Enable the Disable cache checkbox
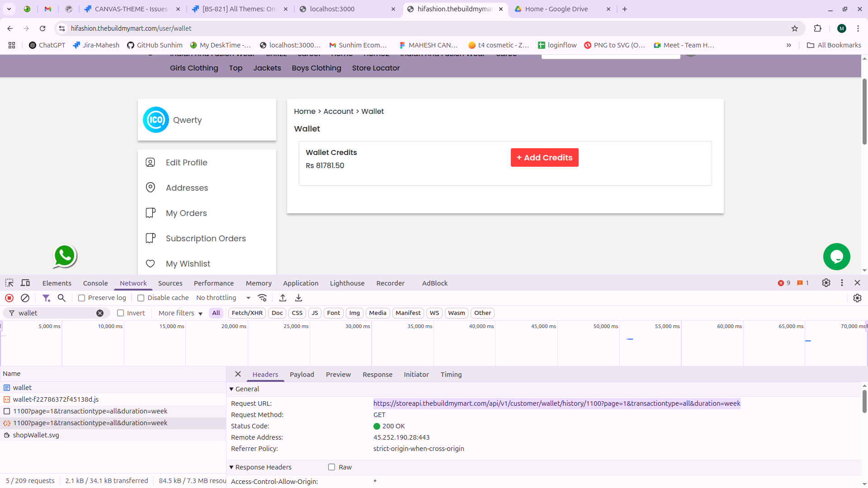 [x=141, y=298]
